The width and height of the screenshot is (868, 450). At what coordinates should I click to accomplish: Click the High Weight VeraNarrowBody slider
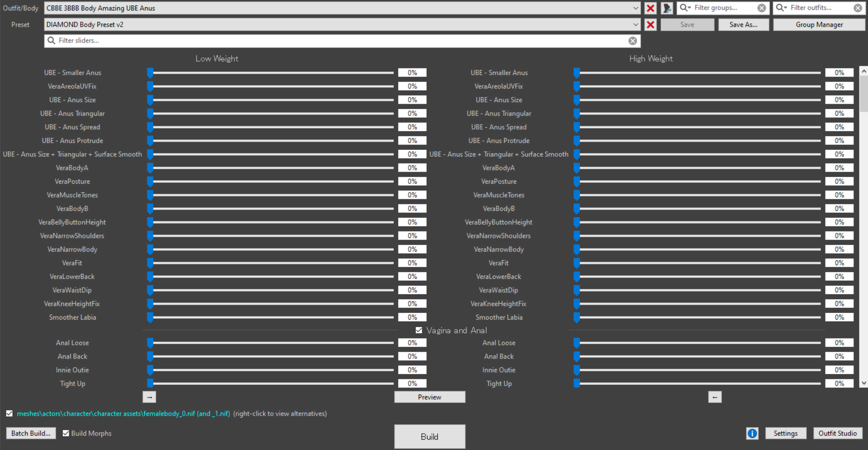697,249
